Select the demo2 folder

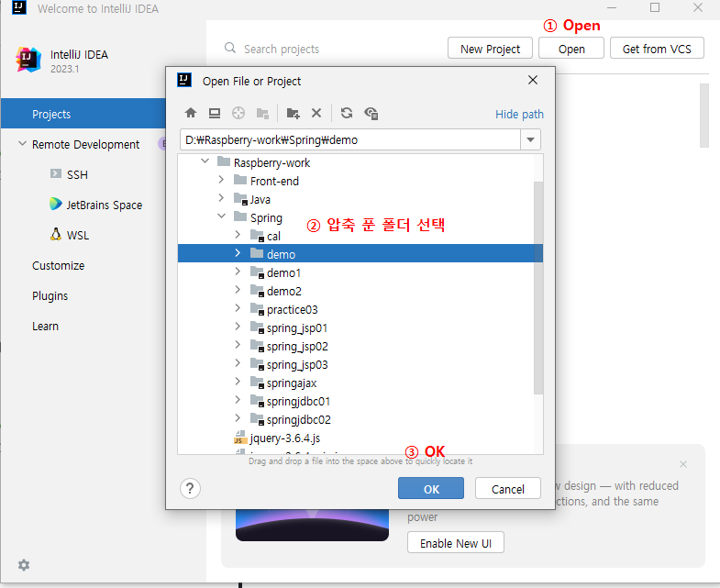coord(283,291)
